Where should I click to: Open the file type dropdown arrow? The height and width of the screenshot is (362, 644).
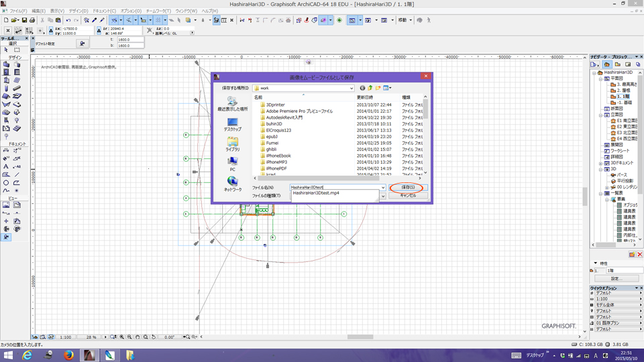[383, 196]
